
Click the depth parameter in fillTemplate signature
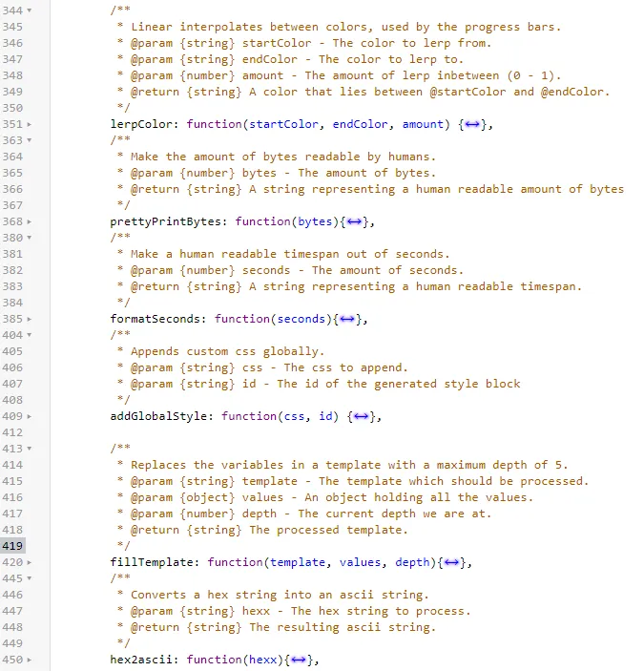tap(412, 562)
